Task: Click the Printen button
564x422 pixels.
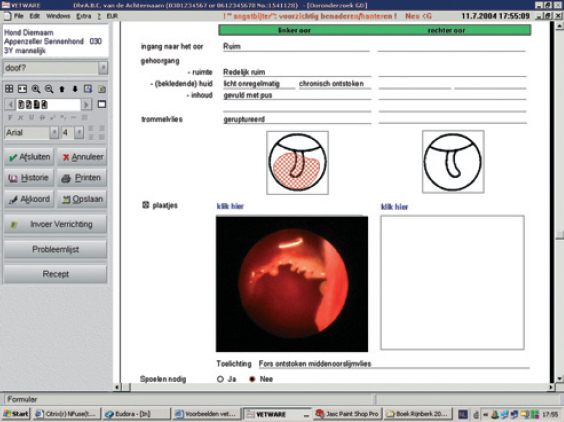Action: pos(82,178)
